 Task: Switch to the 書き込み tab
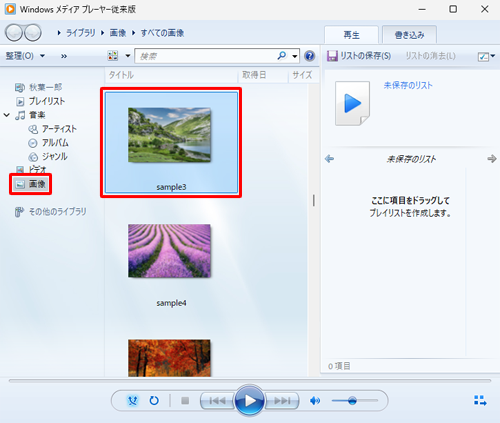pos(409,35)
